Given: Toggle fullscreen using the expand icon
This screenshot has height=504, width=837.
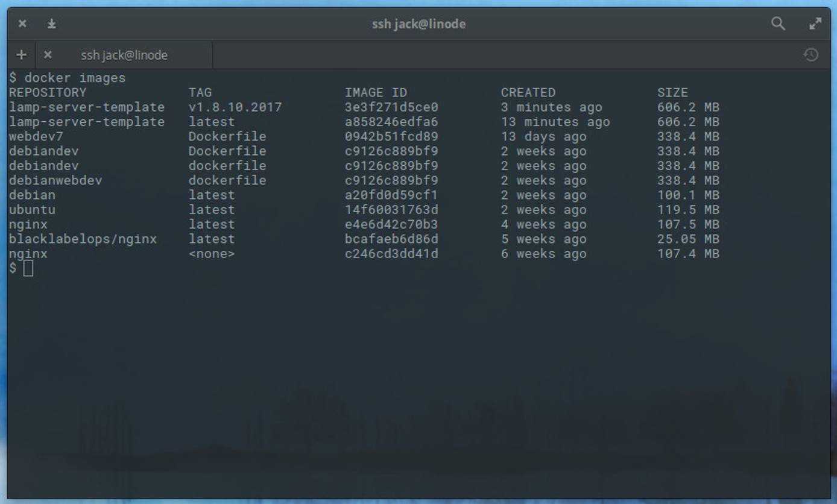Looking at the screenshot, I should point(816,24).
